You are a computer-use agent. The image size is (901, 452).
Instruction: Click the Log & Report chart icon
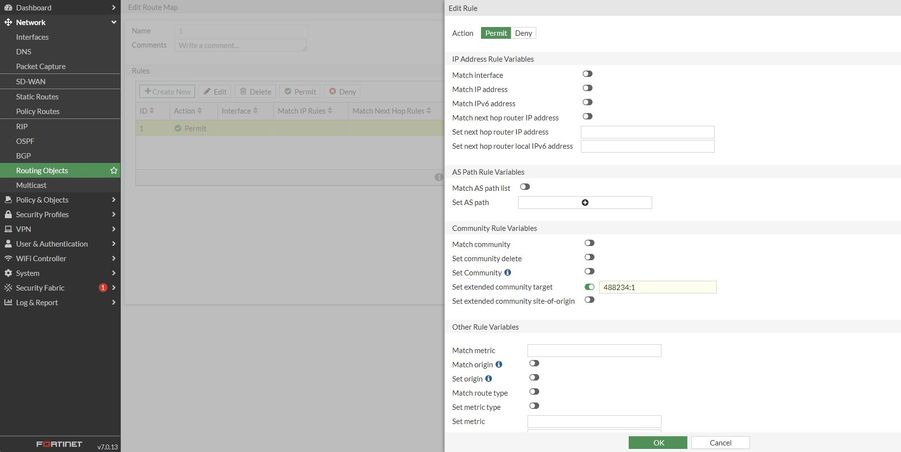click(x=8, y=303)
